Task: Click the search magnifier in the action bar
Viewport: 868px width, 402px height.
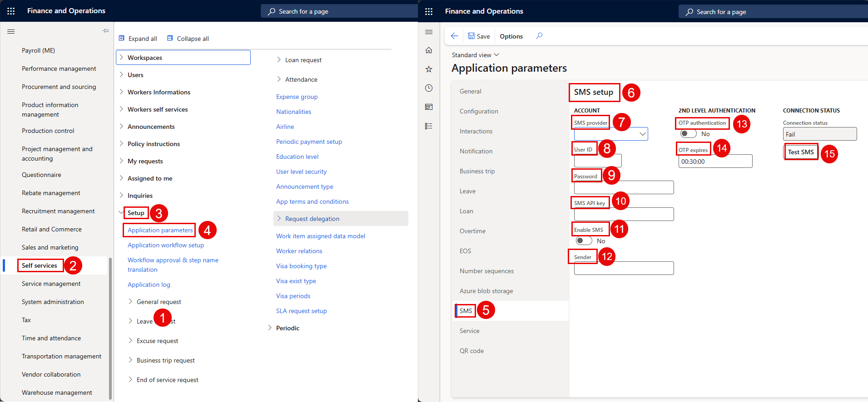Action: tap(539, 36)
